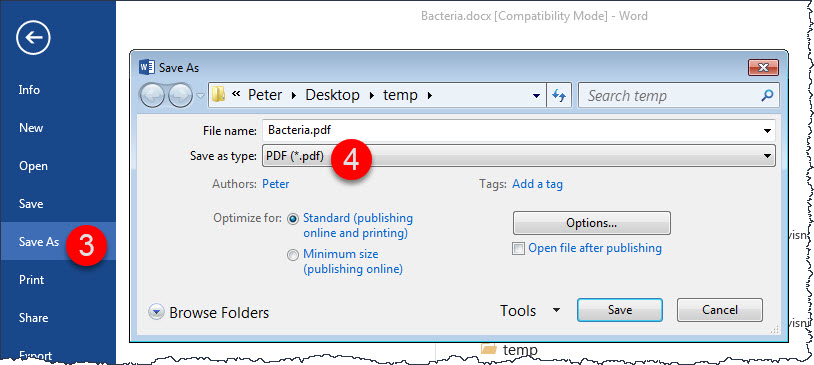Screen dimensions: 814x365
Task: Enable Open file after publishing checkbox
Action: [x=518, y=249]
